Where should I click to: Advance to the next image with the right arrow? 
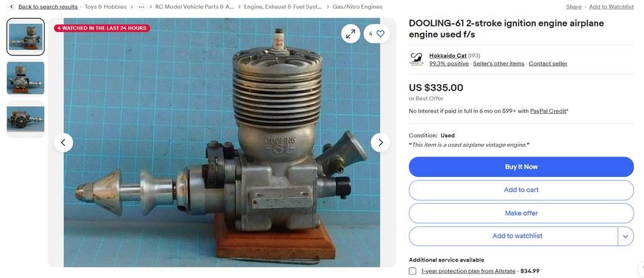point(380,143)
